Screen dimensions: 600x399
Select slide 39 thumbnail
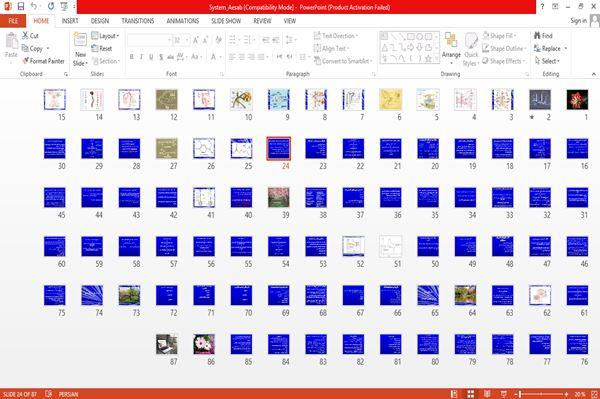pos(279,197)
